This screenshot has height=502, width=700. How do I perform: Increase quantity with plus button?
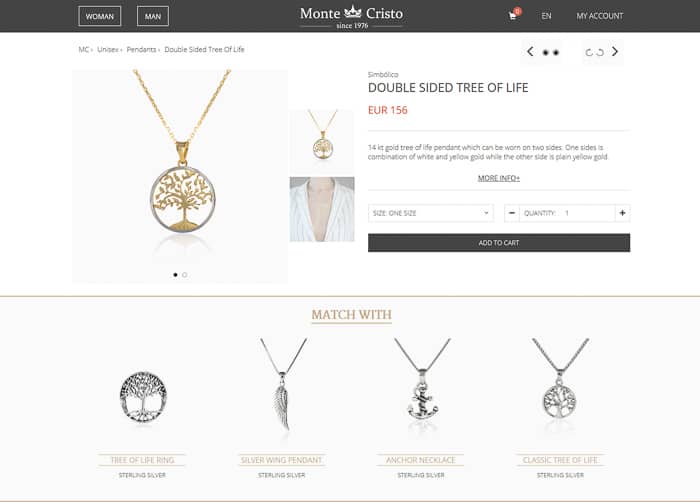coord(622,213)
